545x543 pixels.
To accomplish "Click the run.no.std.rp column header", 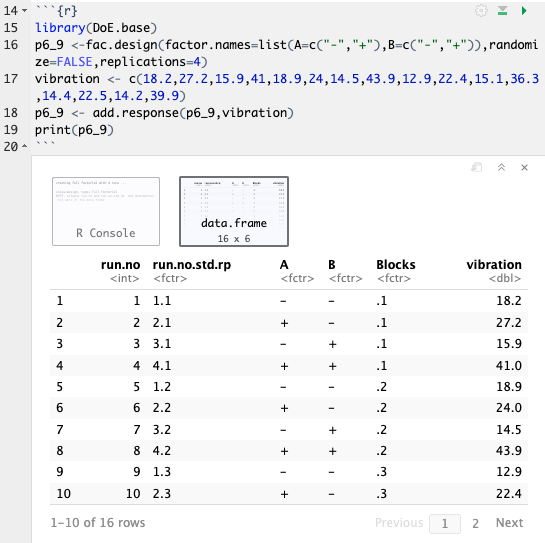I will click(x=192, y=265).
